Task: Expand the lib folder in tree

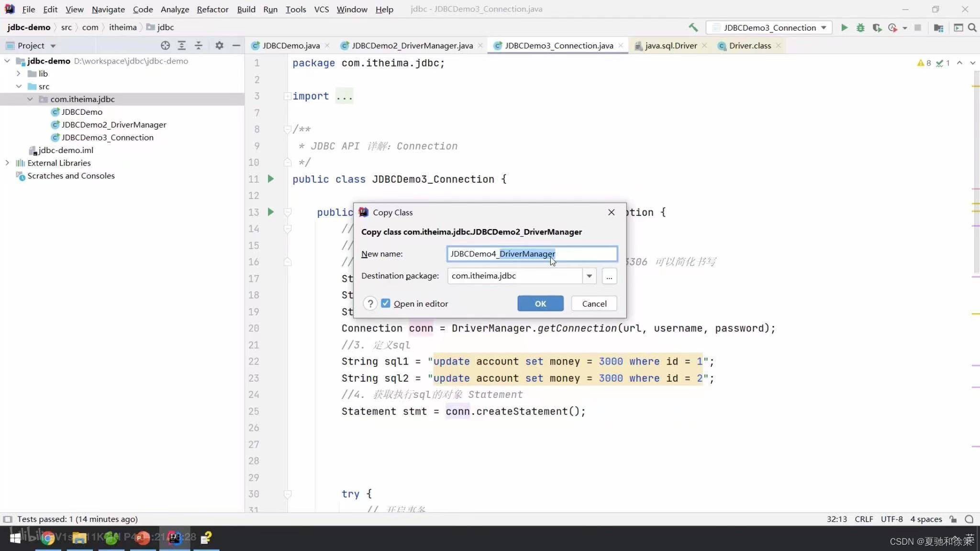Action: 18,74
